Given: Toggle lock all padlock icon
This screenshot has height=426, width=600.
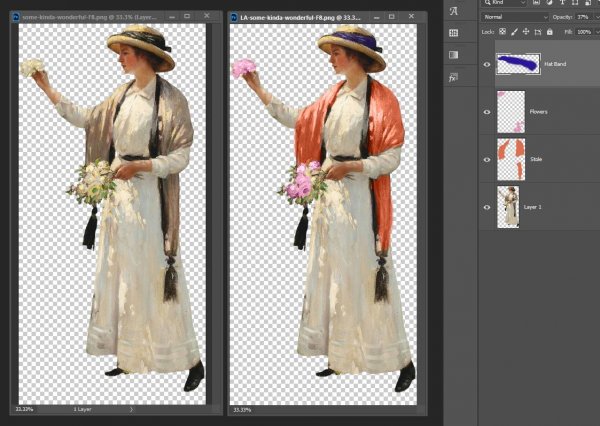Looking at the screenshot, I should pyautogui.click(x=549, y=32).
